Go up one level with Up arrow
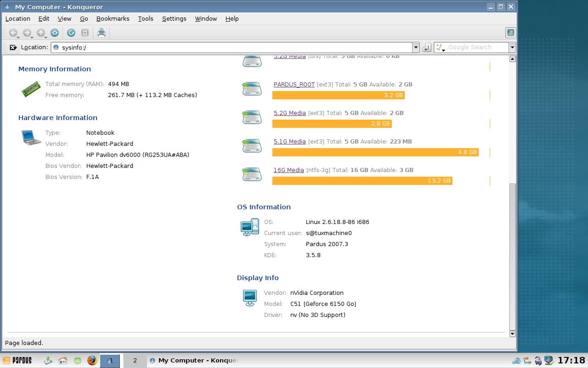Screen dimensions: 588x368 (41, 33)
